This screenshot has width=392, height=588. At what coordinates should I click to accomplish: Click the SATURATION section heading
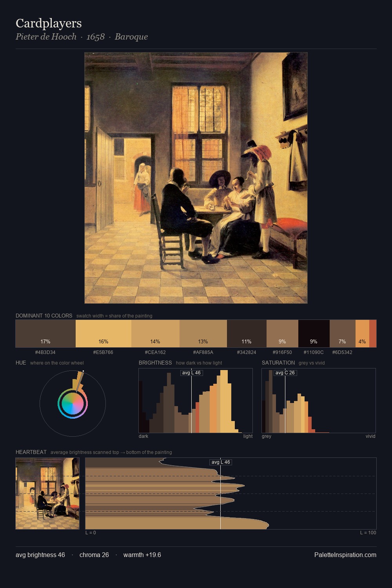pyautogui.click(x=278, y=363)
